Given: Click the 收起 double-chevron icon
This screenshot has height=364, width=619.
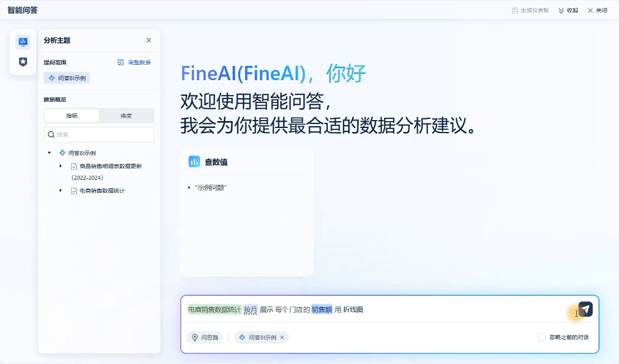Looking at the screenshot, I should pos(561,11).
